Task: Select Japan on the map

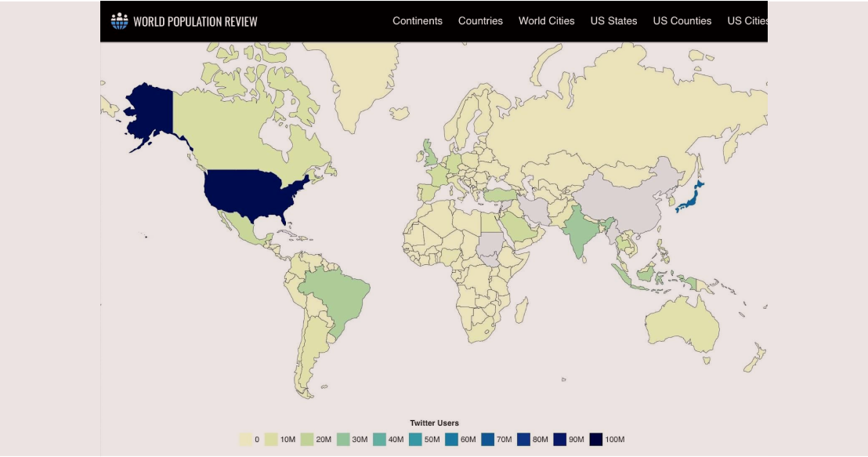Action: click(x=689, y=199)
